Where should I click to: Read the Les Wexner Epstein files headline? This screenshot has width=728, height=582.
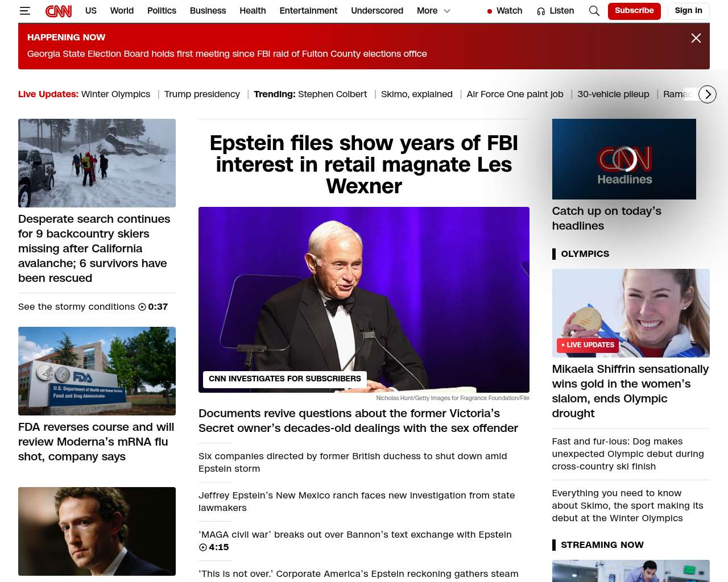pos(364,164)
